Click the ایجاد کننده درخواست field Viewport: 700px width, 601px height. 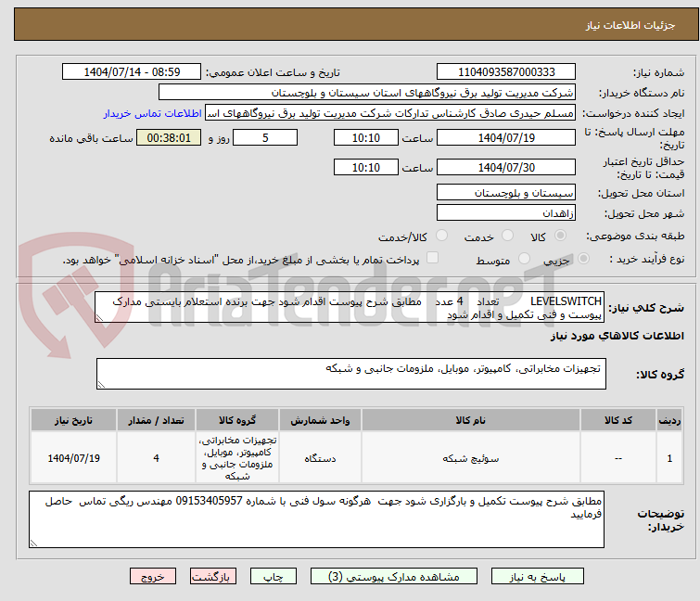[x=390, y=113]
